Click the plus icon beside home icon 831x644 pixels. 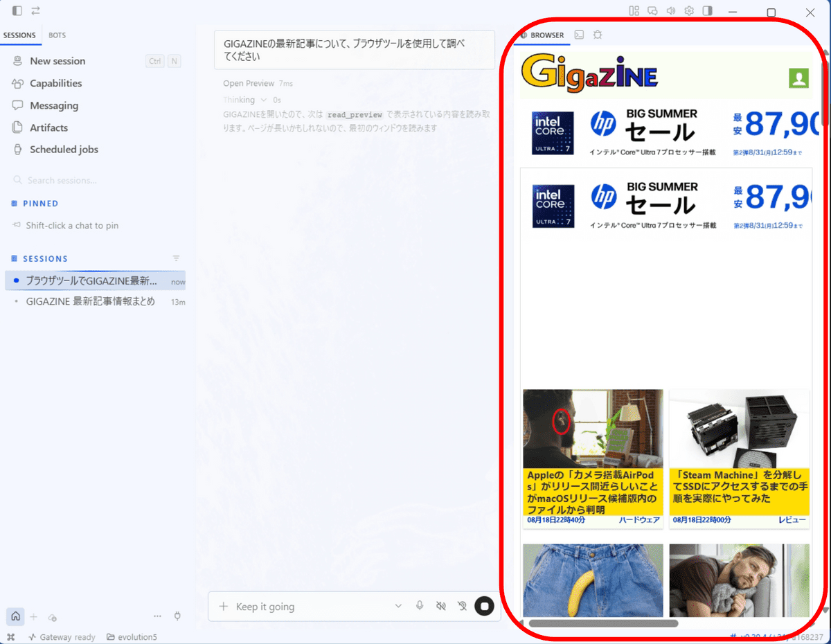coord(33,616)
